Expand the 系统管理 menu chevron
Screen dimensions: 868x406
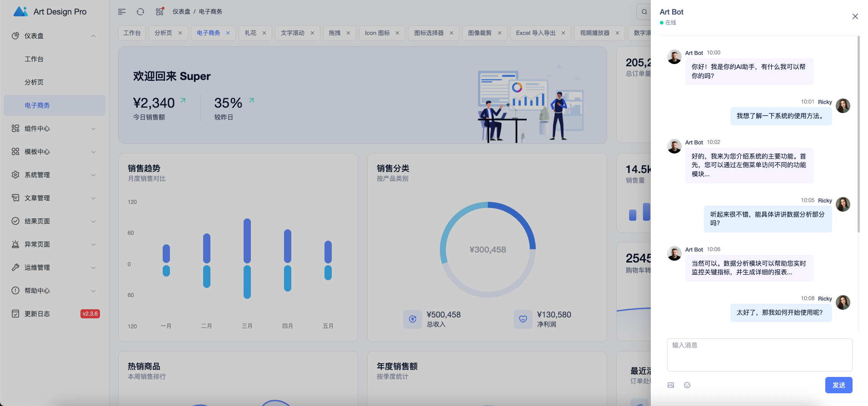tap(94, 175)
